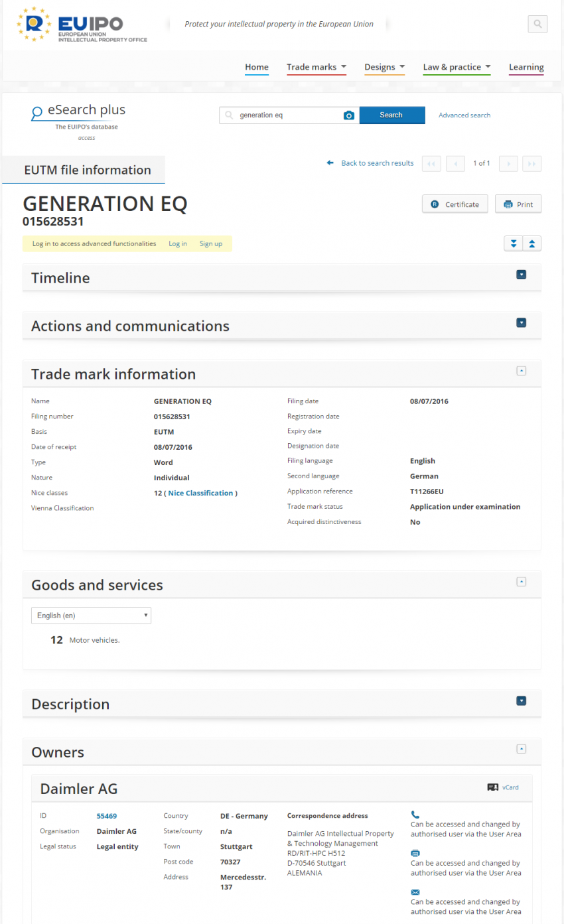Viewport: 564px width, 924px height.
Task: Click the Sign up link
Action: 211,243
